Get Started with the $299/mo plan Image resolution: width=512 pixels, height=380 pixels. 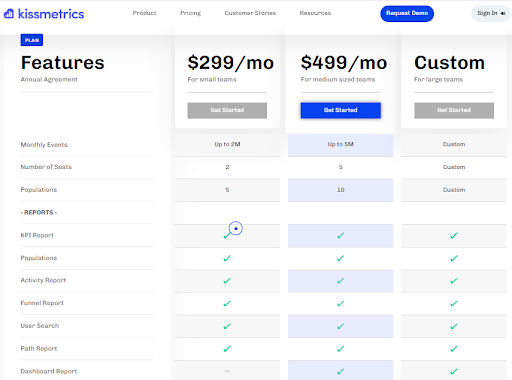pyautogui.click(x=227, y=110)
